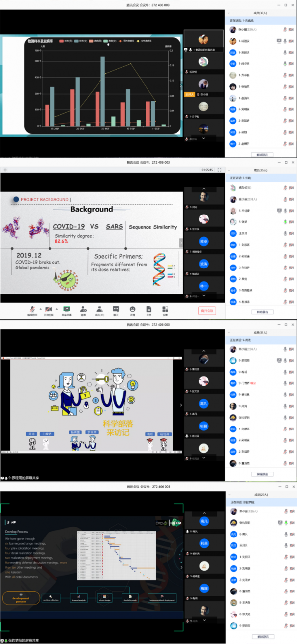
Task: Click the 成员(29人) panel title
Action: (261, 494)
